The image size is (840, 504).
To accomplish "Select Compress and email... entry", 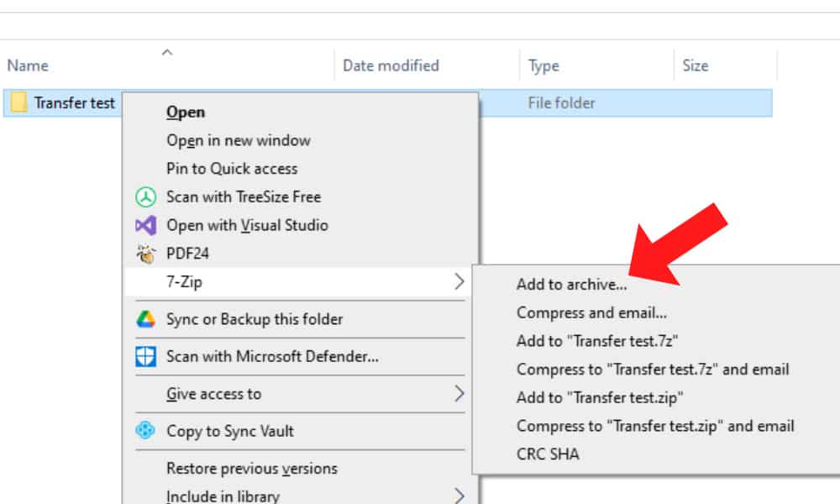I will 591,312.
